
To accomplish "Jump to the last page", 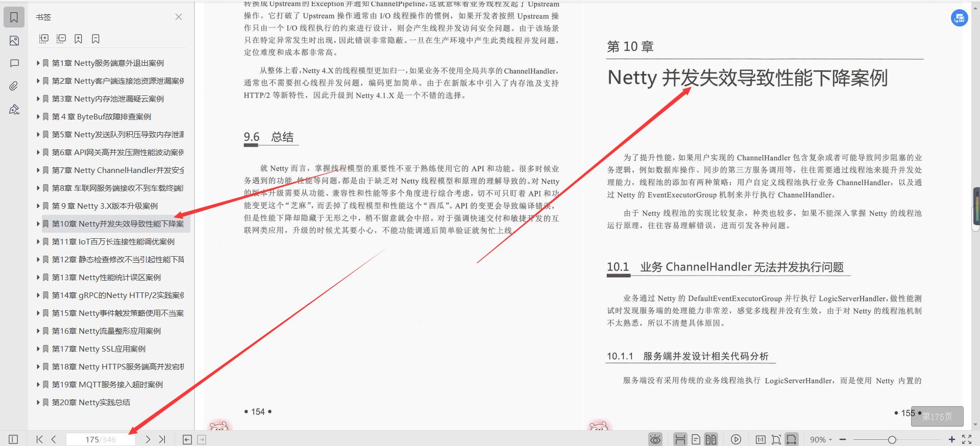I will (162, 439).
